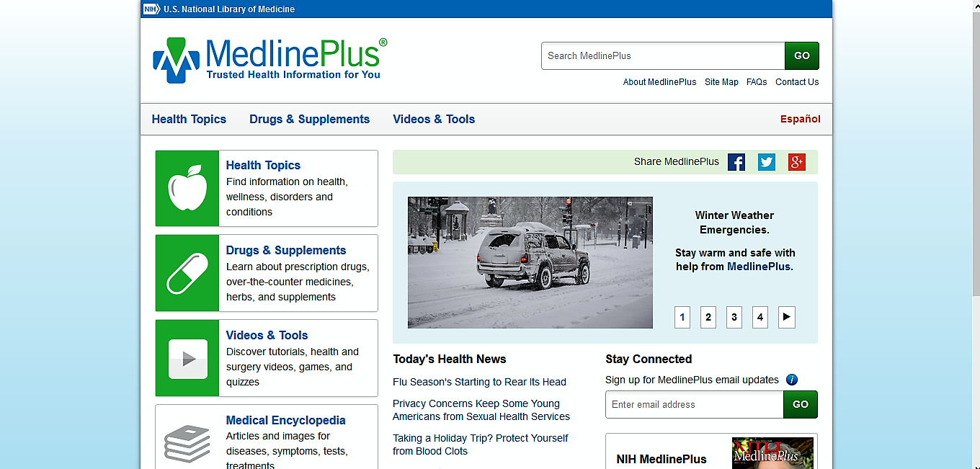Open U.S. National Library of Medicine link
The width and height of the screenshot is (980, 469).
[x=229, y=9]
